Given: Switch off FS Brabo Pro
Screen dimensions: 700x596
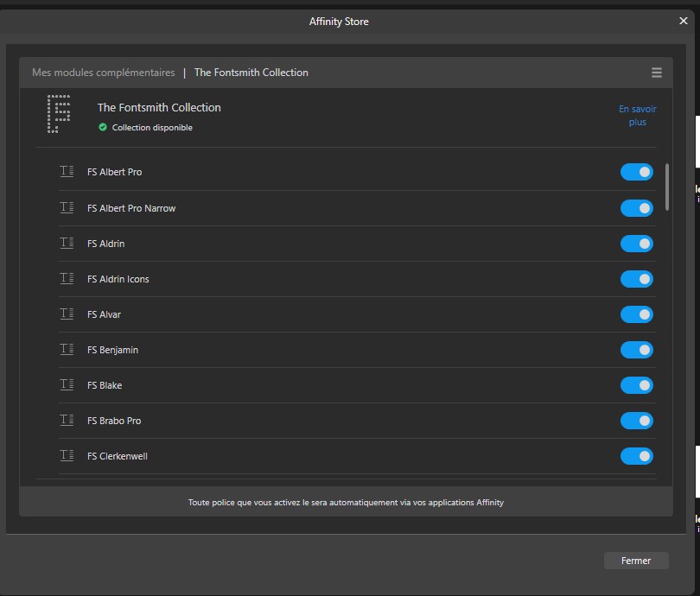Looking at the screenshot, I should 637,421.
